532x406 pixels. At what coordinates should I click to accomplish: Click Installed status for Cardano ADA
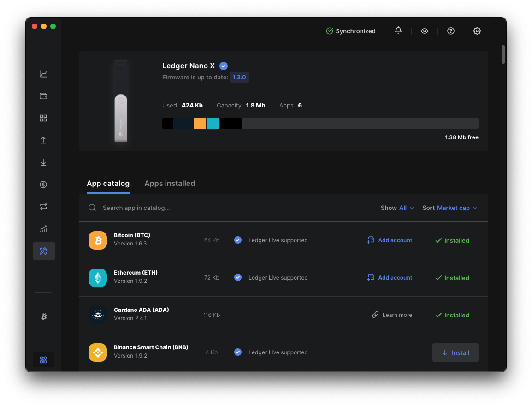(x=452, y=315)
